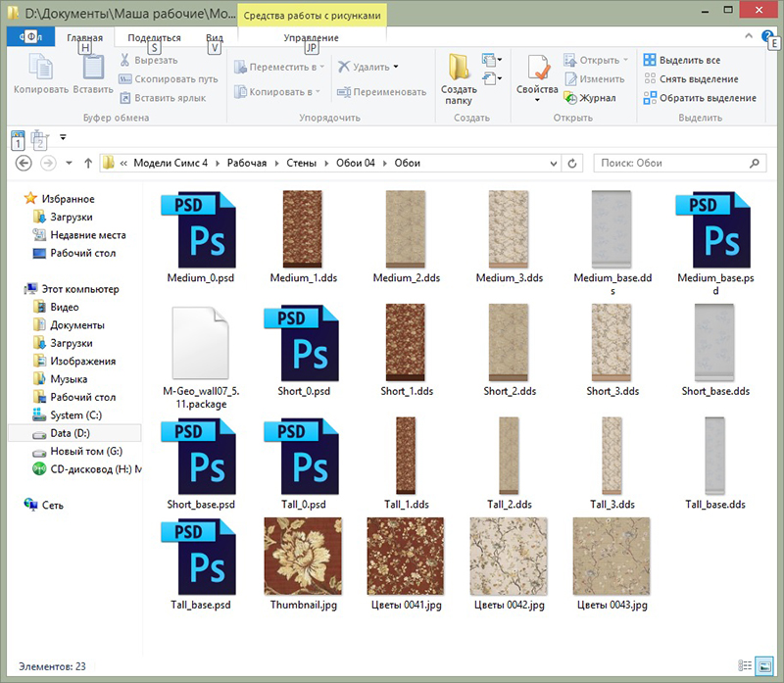Refresh the current folder

572,164
